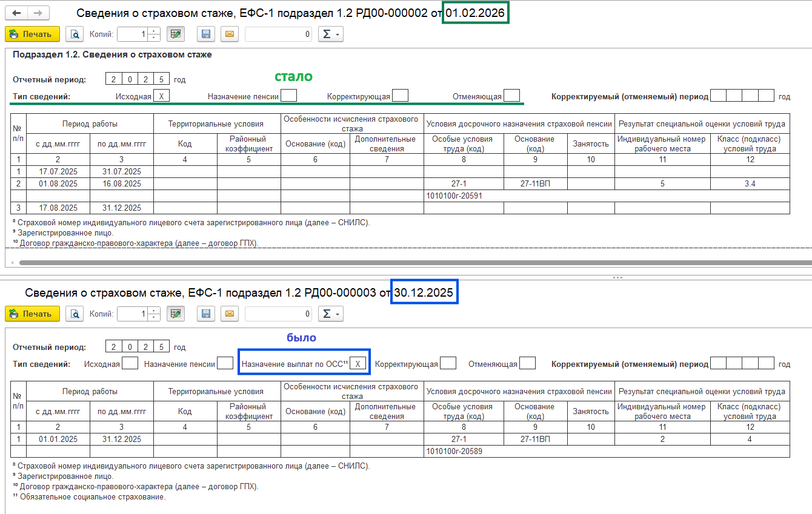Open print preview in the bottom report toolbar
Viewport: 812px width, 514px height.
[x=74, y=314]
